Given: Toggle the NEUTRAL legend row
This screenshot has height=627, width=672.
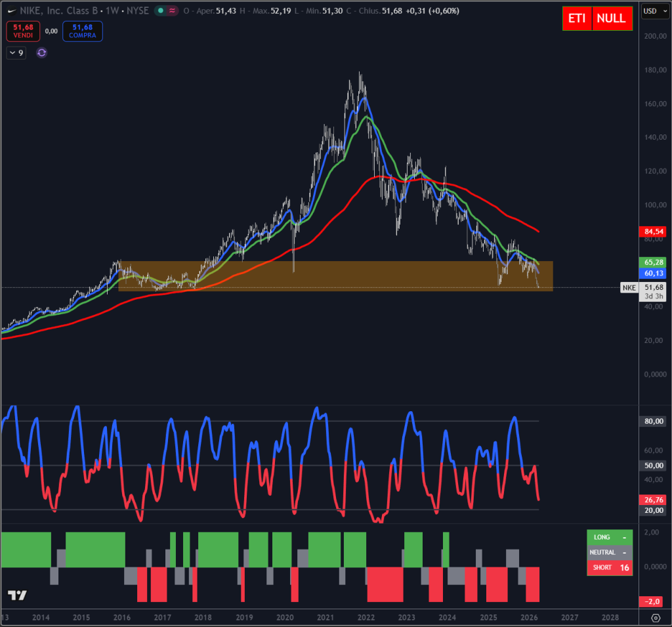Looking at the screenshot, I should point(609,552).
